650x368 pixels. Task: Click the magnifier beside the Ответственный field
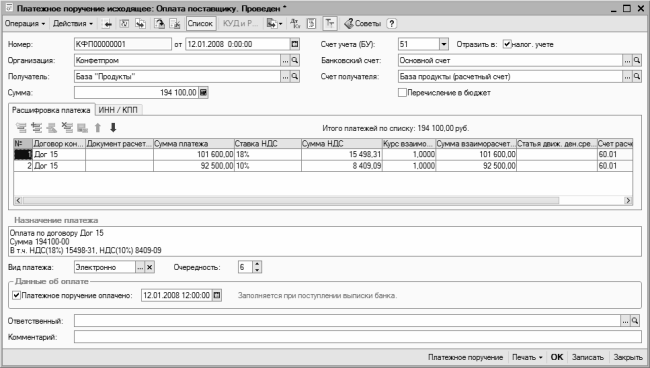point(635,321)
